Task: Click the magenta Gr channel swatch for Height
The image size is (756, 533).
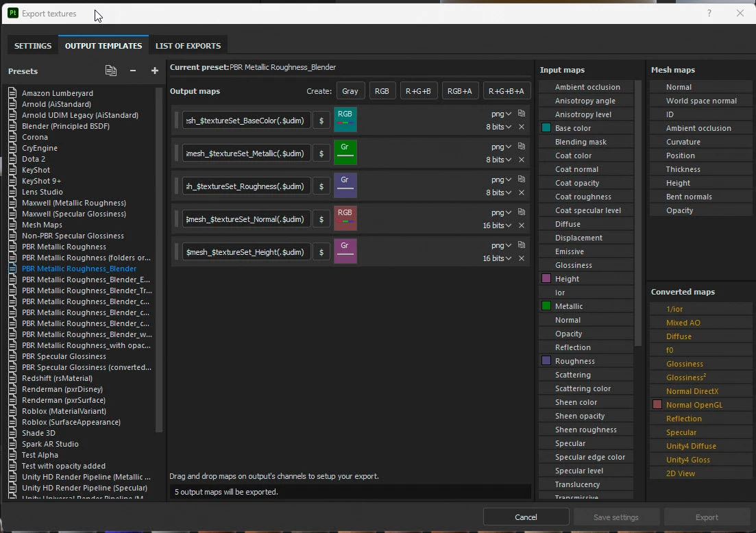Action: (x=345, y=251)
